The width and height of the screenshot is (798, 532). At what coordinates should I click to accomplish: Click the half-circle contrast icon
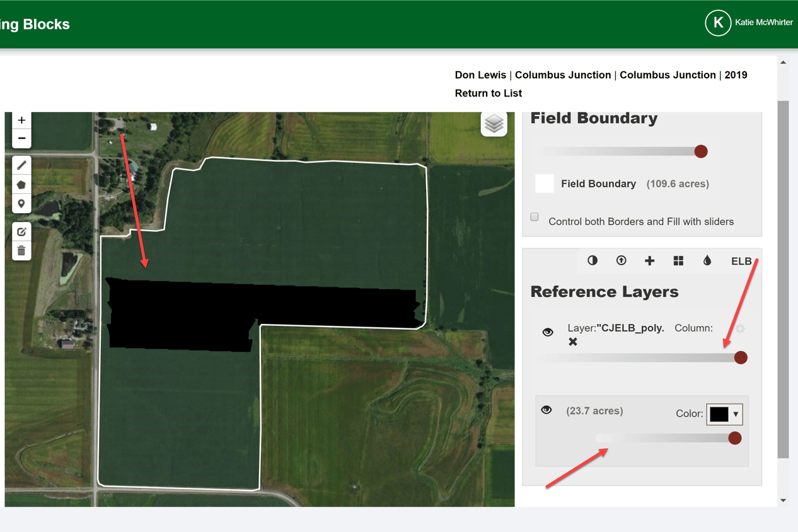[x=593, y=260]
